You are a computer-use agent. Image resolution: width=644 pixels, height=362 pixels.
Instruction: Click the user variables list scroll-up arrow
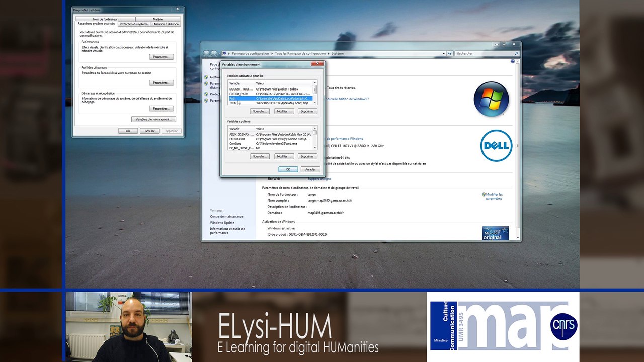click(315, 83)
